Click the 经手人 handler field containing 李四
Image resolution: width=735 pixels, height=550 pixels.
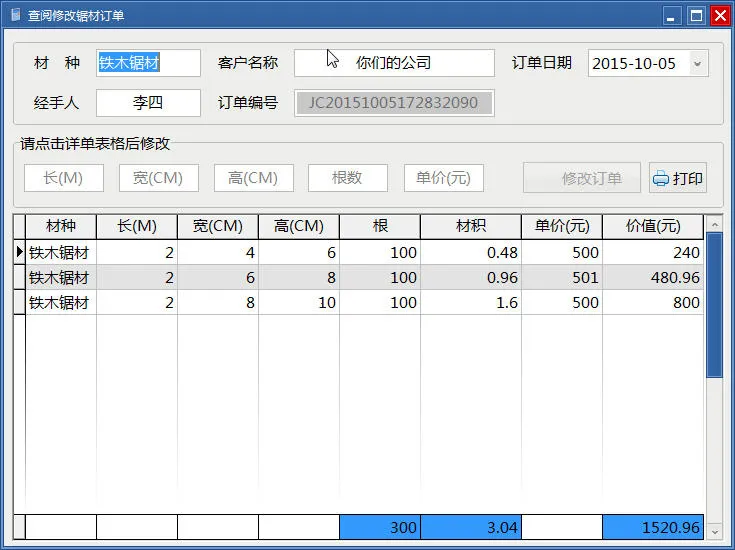tap(148, 102)
